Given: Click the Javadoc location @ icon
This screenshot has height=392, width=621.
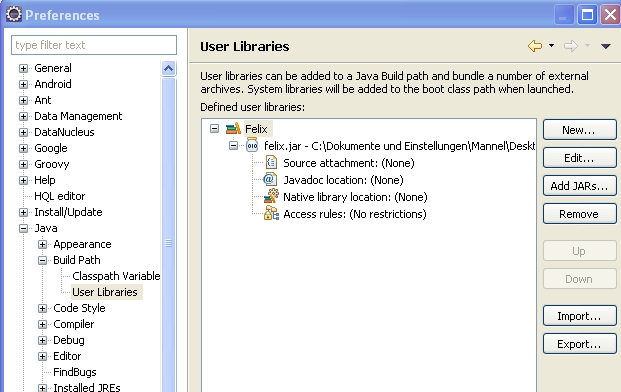Looking at the screenshot, I should [270, 179].
